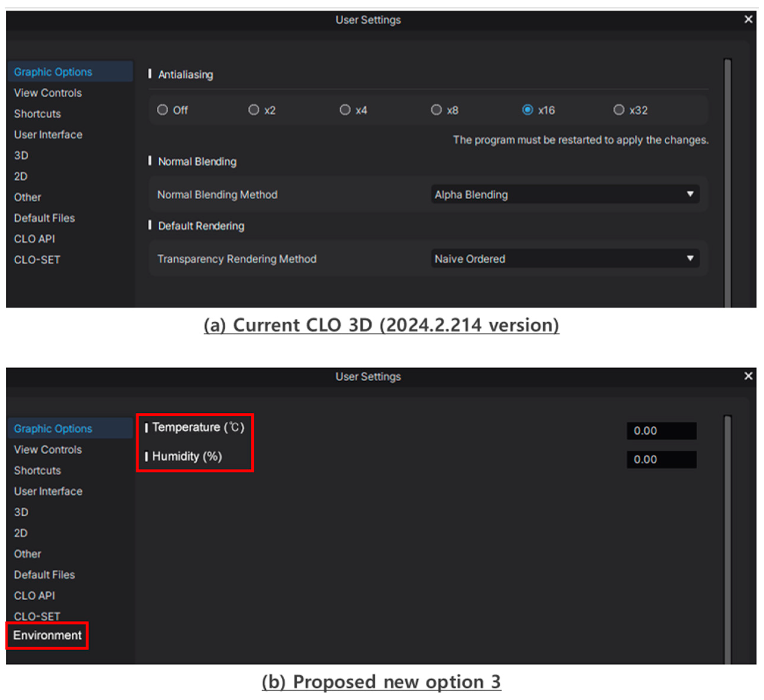The height and width of the screenshot is (700, 764).
Task: Close the upper User Settings dialog
Action: tap(749, 19)
